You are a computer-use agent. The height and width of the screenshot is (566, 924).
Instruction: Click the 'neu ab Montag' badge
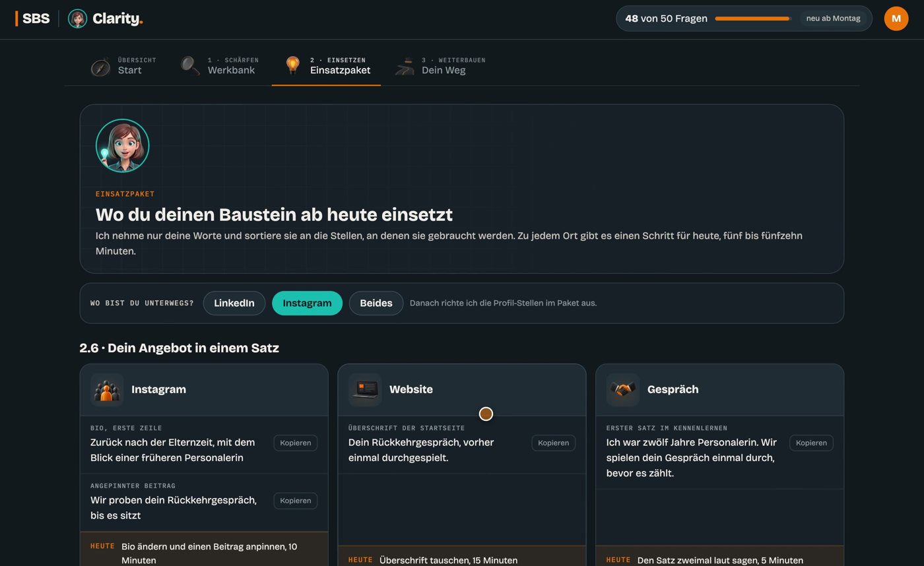833,18
